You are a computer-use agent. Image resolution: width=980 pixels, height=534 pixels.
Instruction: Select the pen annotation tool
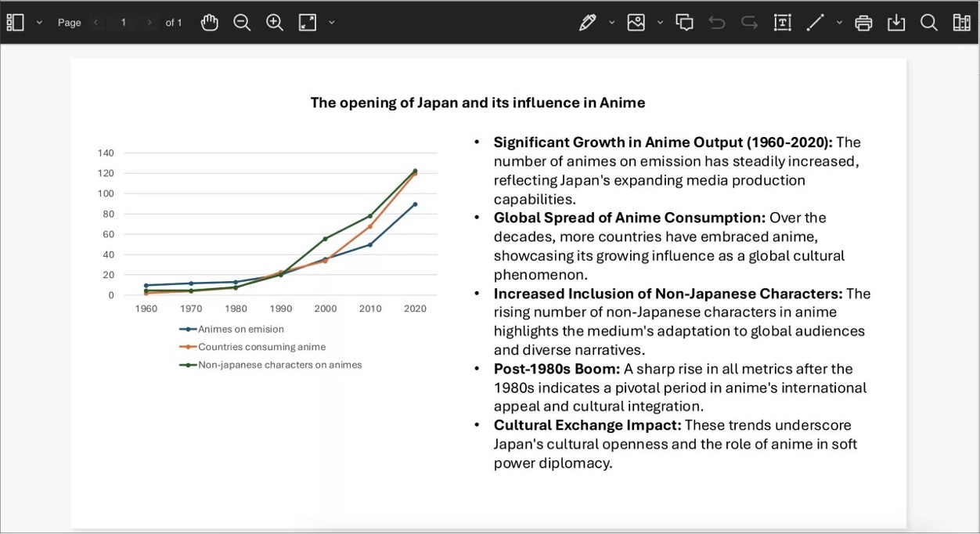click(x=587, y=22)
